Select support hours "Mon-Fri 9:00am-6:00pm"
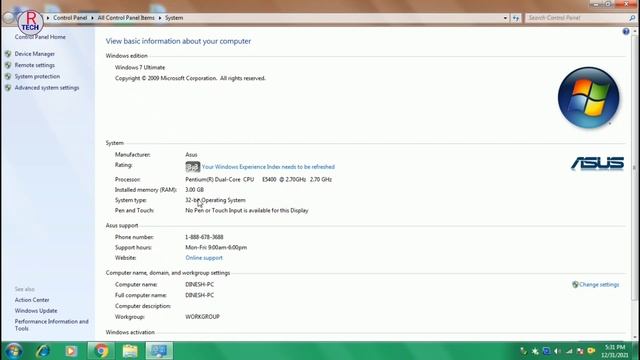The width and height of the screenshot is (640, 360). point(216,247)
